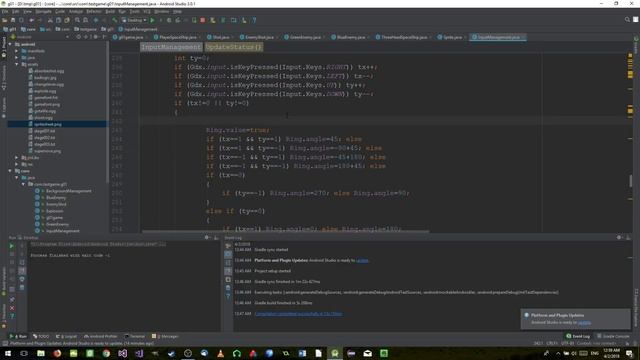Click update link in Event Log entry
The image size is (640, 360).
[x=362, y=260]
